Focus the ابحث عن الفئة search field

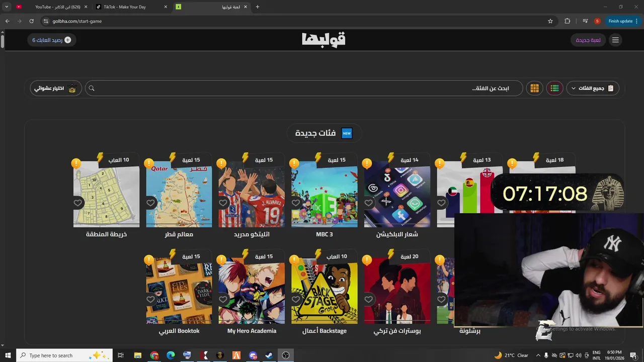coord(304,88)
